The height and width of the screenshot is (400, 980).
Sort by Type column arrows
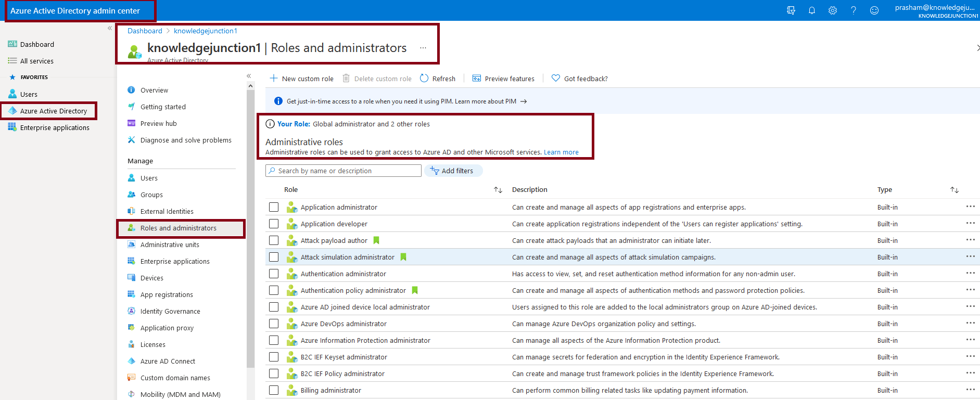[954, 190]
